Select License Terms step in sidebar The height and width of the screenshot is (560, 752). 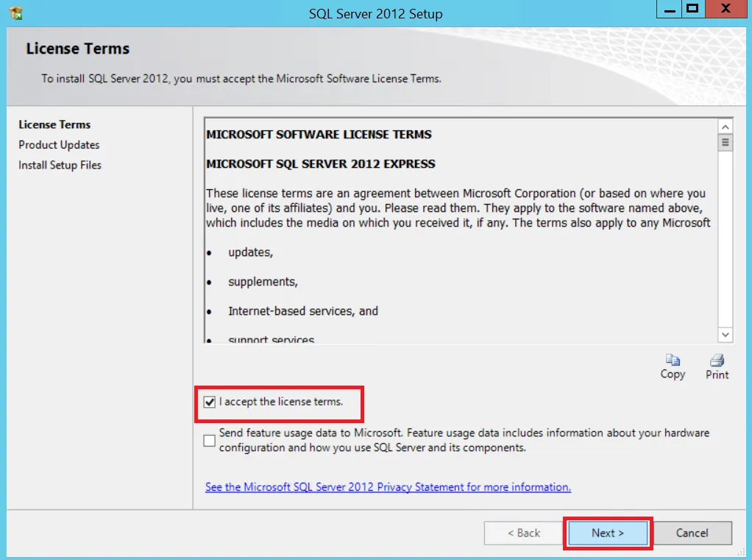tap(54, 124)
